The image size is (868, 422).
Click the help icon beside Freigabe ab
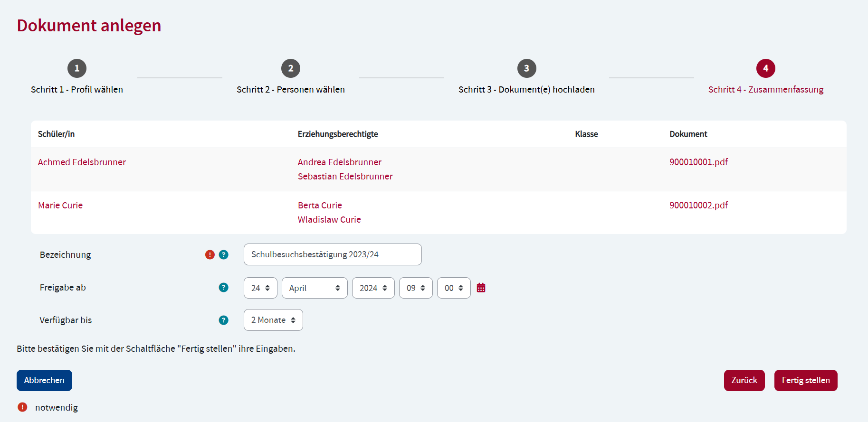(x=223, y=288)
